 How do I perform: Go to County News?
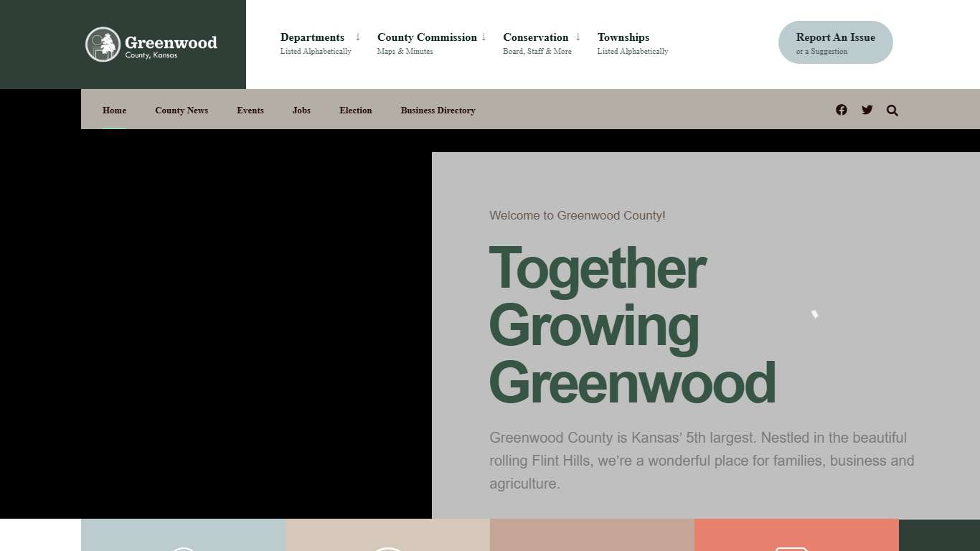click(182, 110)
